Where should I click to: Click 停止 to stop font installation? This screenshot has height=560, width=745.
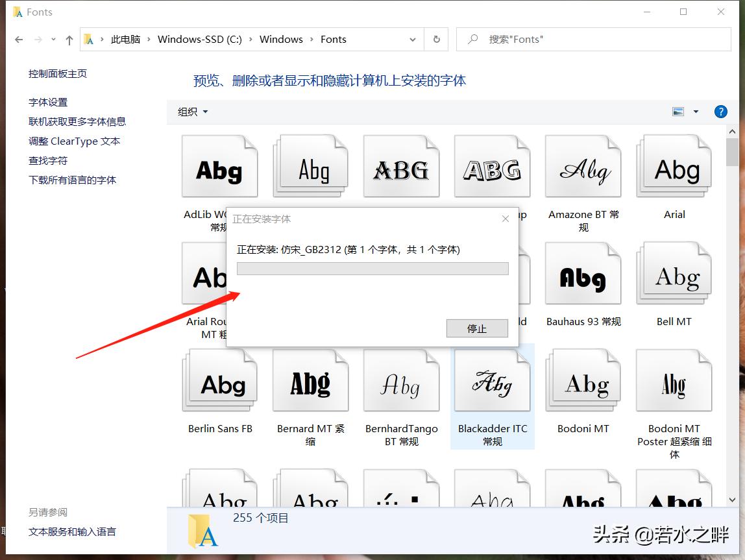pos(477,328)
